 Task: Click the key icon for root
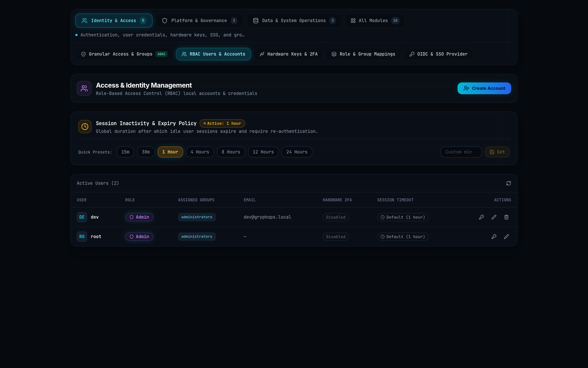coord(494,237)
